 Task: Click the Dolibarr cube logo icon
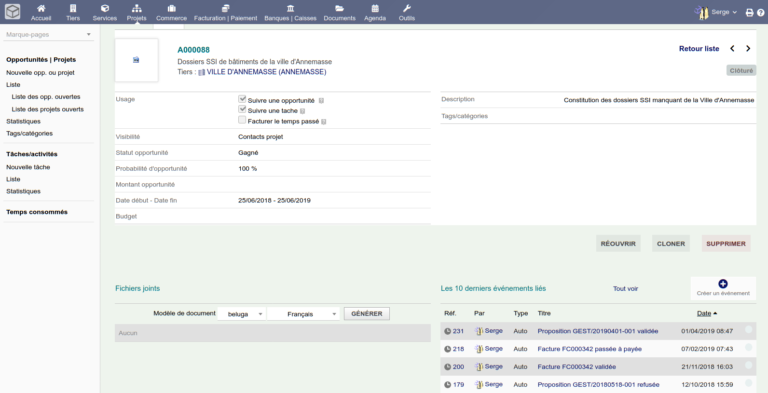(12, 11)
